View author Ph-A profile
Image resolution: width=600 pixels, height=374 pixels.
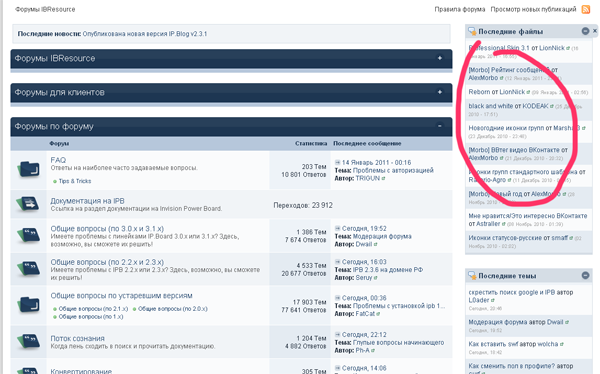(362, 351)
